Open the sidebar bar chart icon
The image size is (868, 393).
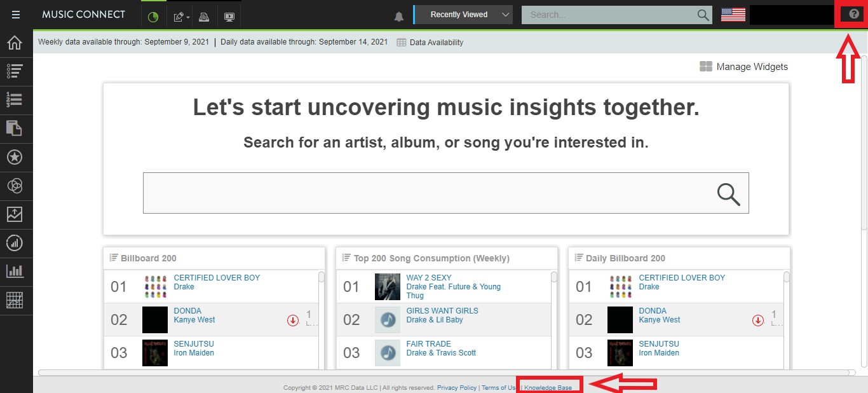point(15,271)
